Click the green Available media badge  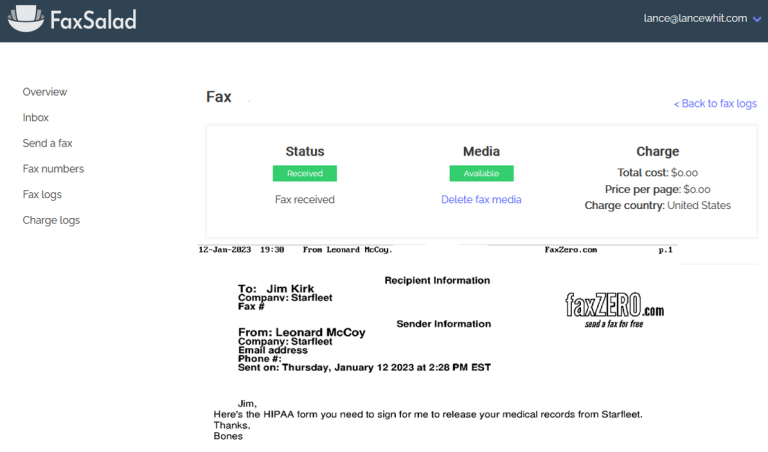(481, 173)
